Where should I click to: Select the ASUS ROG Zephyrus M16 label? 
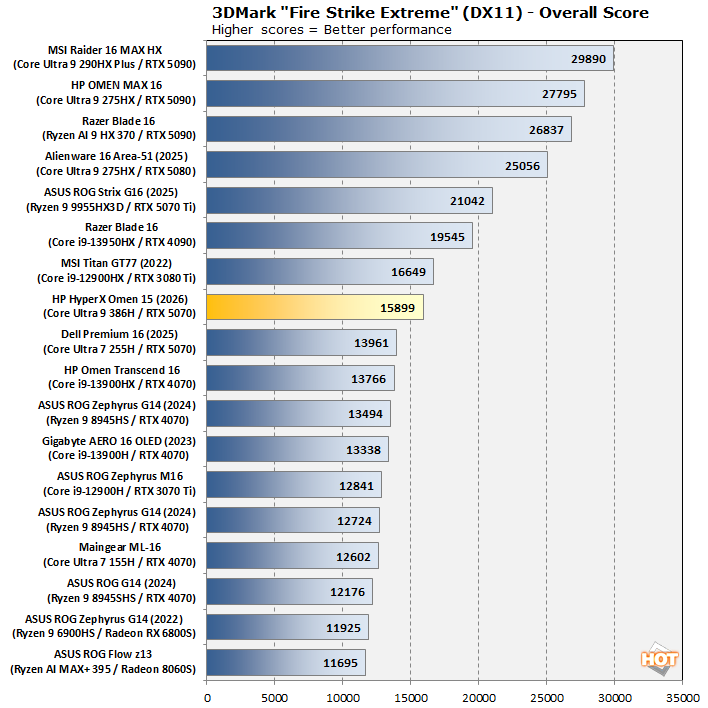(x=120, y=484)
